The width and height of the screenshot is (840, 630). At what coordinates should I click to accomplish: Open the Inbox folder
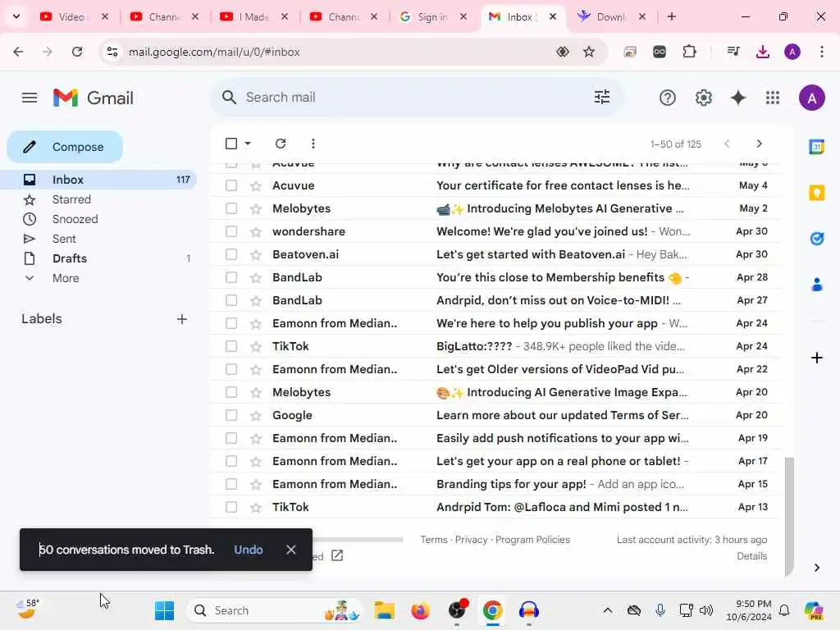tap(99, 180)
